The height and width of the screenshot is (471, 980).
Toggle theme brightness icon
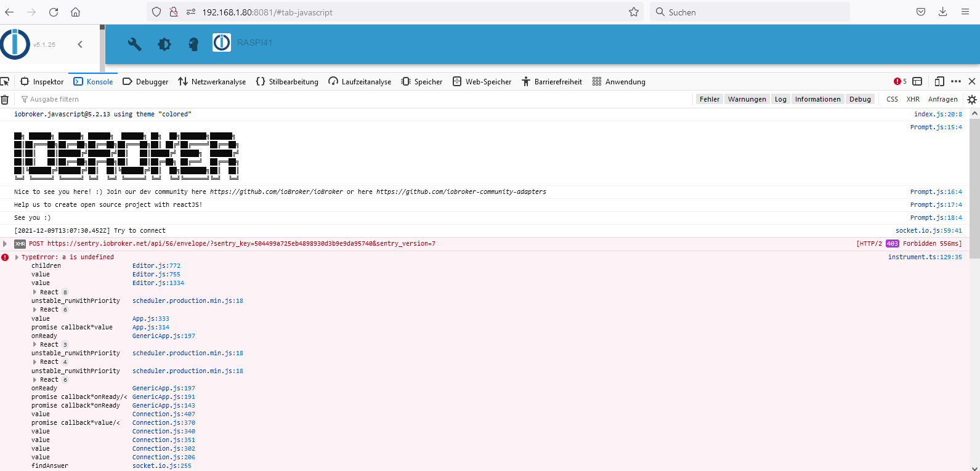click(x=164, y=44)
